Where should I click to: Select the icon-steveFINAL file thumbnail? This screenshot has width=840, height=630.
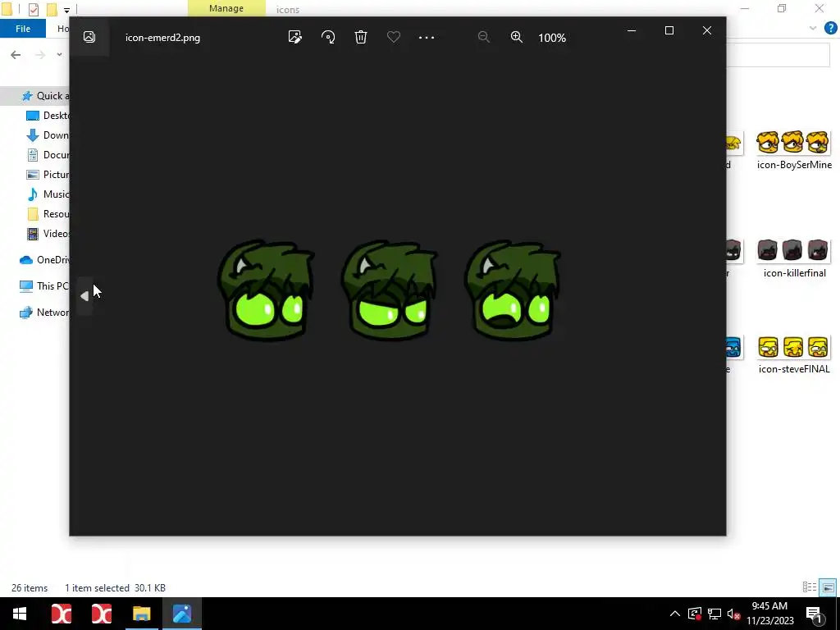click(x=793, y=354)
